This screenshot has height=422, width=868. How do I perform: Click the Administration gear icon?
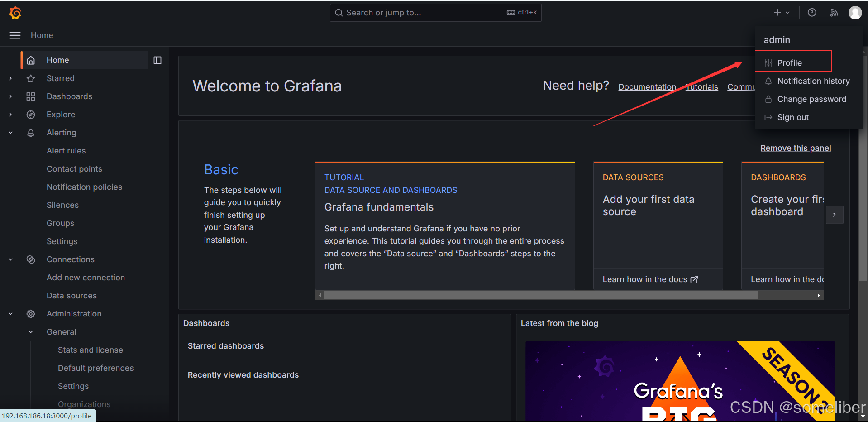[31, 314]
